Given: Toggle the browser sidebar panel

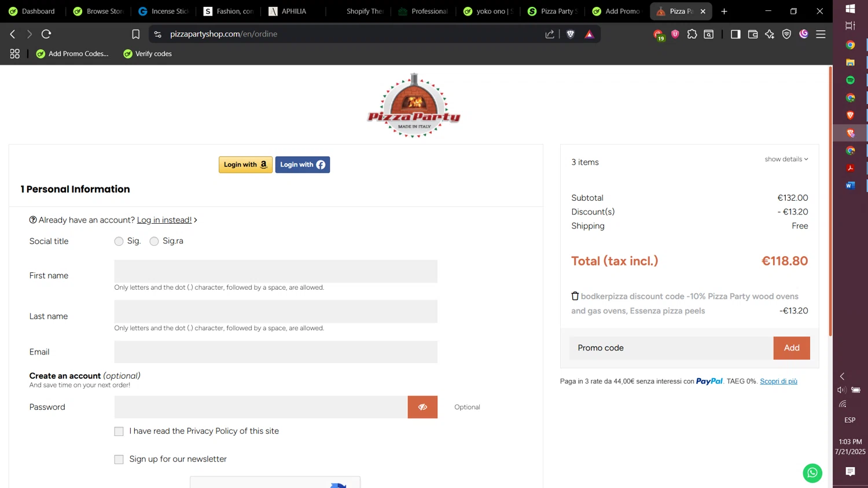Looking at the screenshot, I should coord(735,34).
